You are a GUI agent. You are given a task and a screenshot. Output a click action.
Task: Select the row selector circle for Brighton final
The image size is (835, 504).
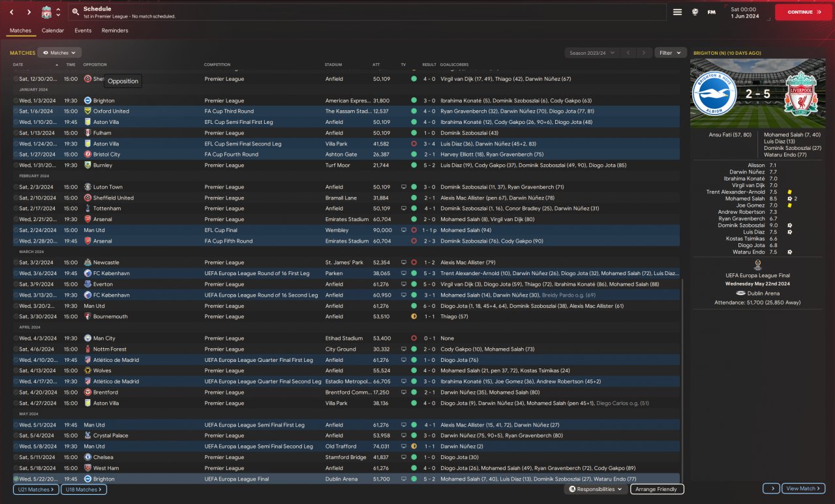coord(16,479)
